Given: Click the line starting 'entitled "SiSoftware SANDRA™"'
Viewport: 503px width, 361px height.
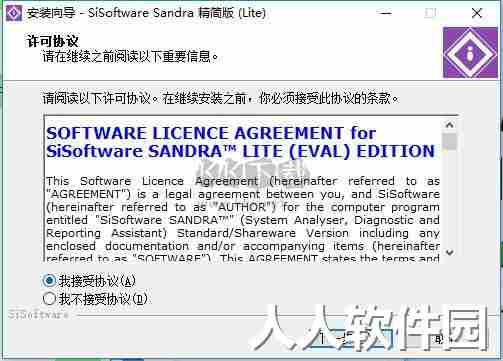Looking at the screenshot, I should (x=243, y=220).
